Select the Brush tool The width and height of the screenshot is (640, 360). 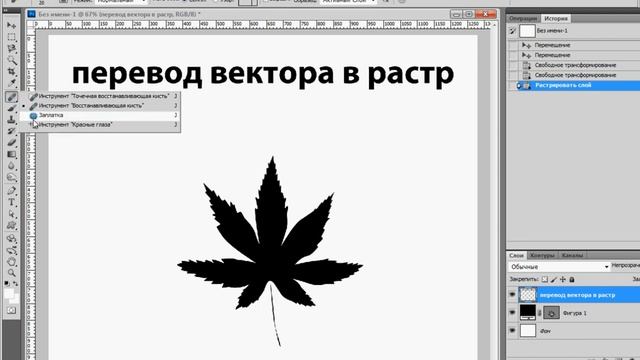[x=11, y=108]
